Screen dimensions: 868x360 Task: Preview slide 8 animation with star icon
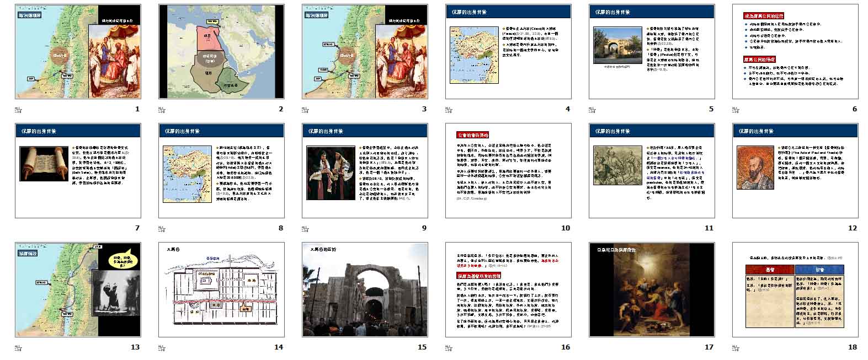pos(162,228)
